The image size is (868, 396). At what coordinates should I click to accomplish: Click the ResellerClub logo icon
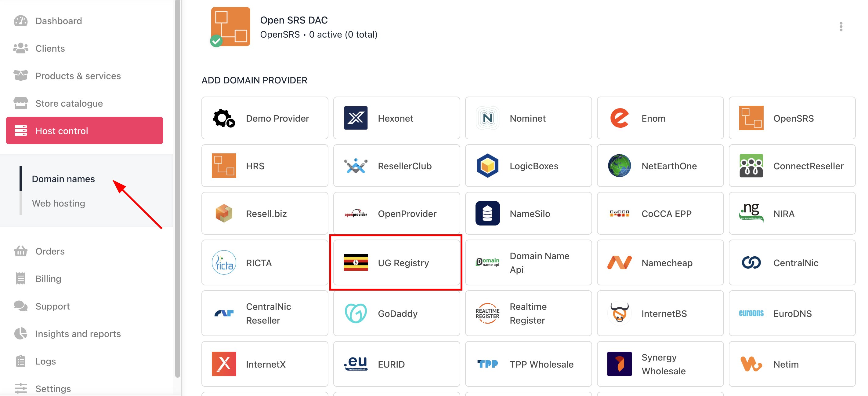[x=356, y=166]
